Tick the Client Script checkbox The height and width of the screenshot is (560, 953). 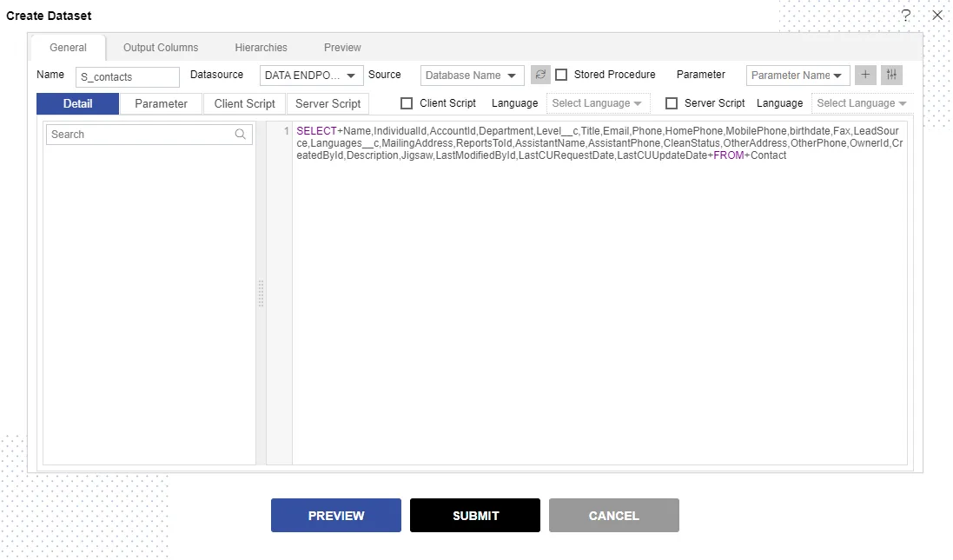[x=407, y=103]
